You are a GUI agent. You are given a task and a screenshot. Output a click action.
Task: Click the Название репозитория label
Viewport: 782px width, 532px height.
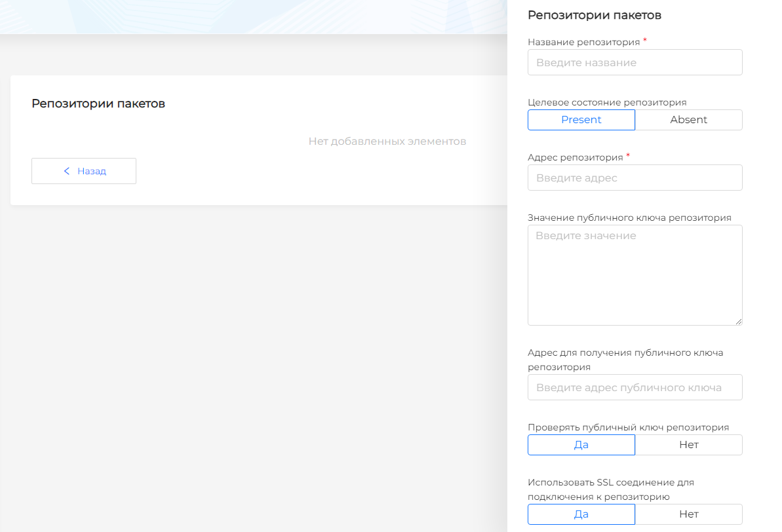point(583,42)
